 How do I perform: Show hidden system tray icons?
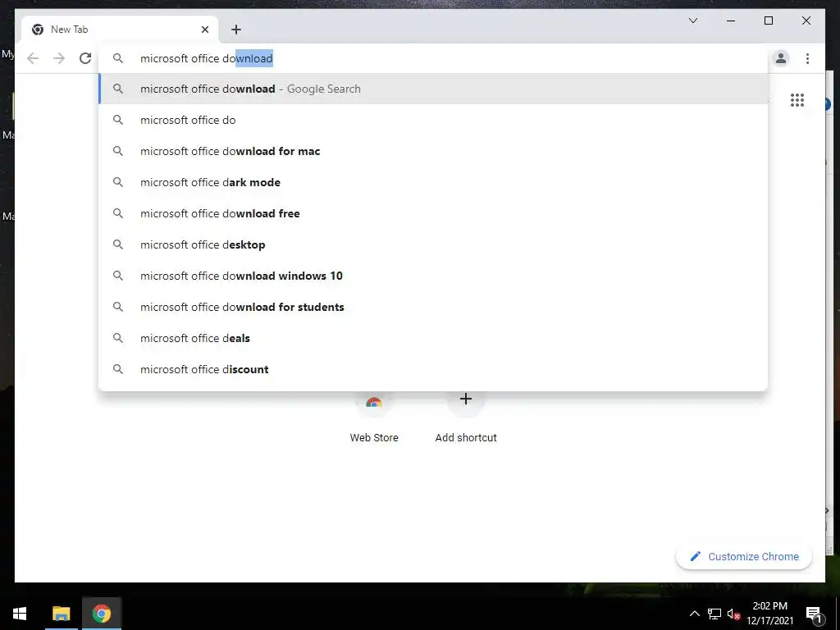pyautogui.click(x=694, y=614)
